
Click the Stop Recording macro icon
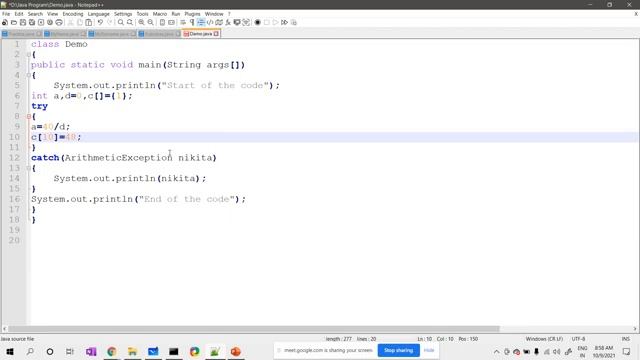click(267, 22)
